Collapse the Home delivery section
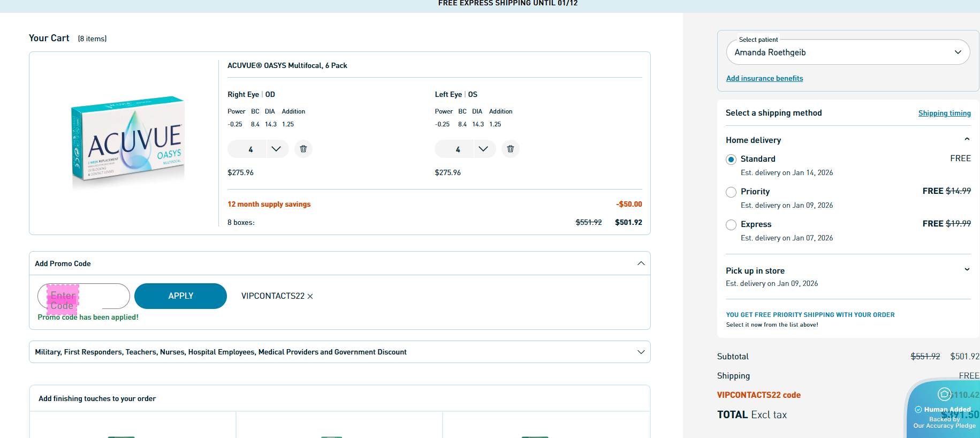The height and width of the screenshot is (438, 980). coord(967,140)
